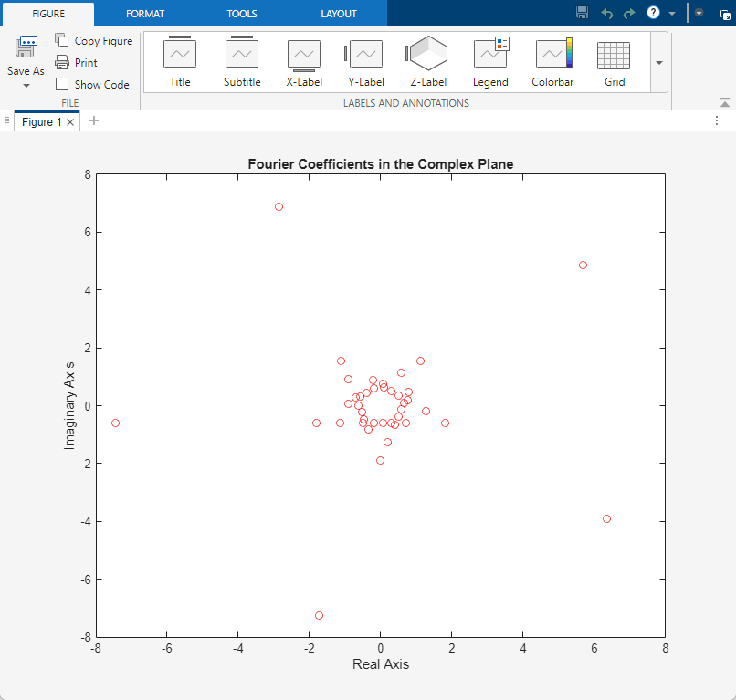This screenshot has width=736, height=700.
Task: Add a new figure tab with plus
Action: click(94, 120)
